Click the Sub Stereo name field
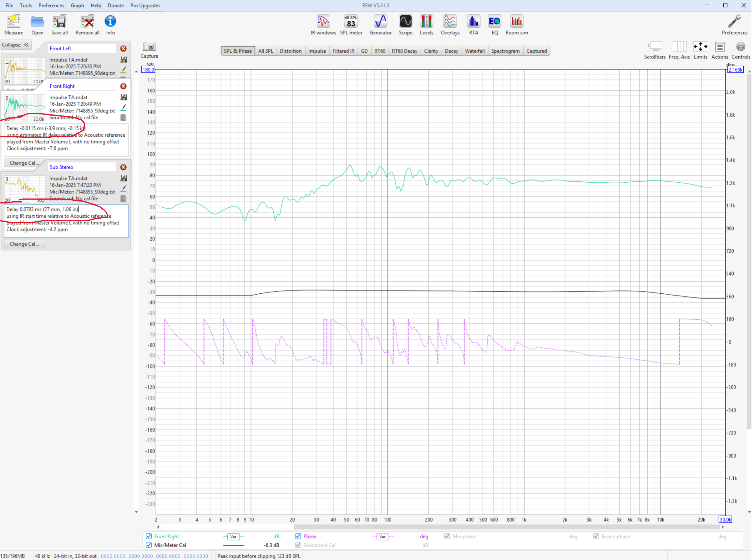752x560 pixels. [x=82, y=167]
